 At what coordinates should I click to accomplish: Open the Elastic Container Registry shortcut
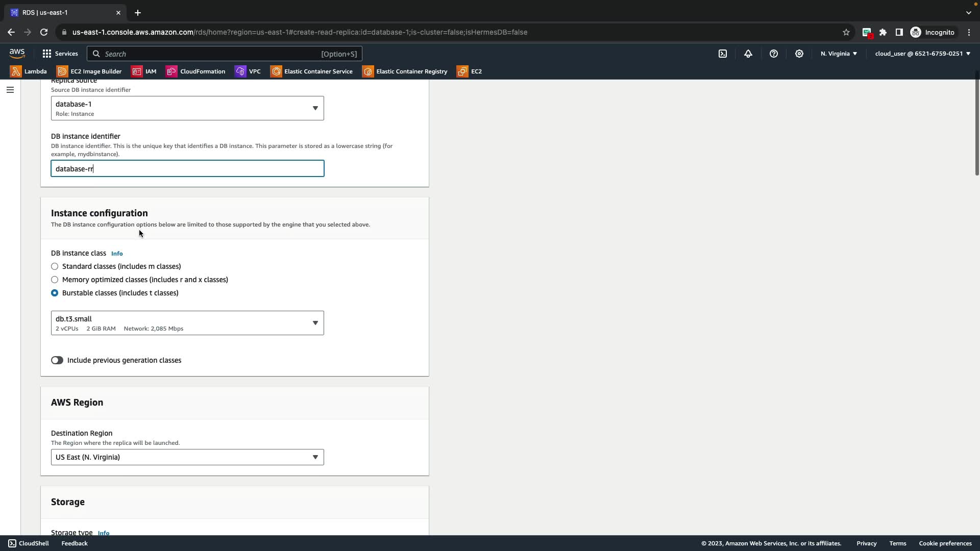tap(405, 71)
